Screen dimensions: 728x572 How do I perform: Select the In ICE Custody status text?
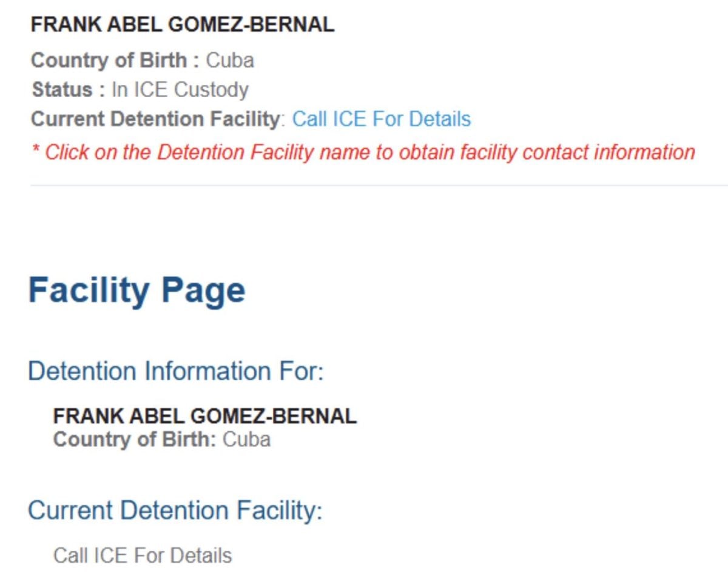coord(180,90)
